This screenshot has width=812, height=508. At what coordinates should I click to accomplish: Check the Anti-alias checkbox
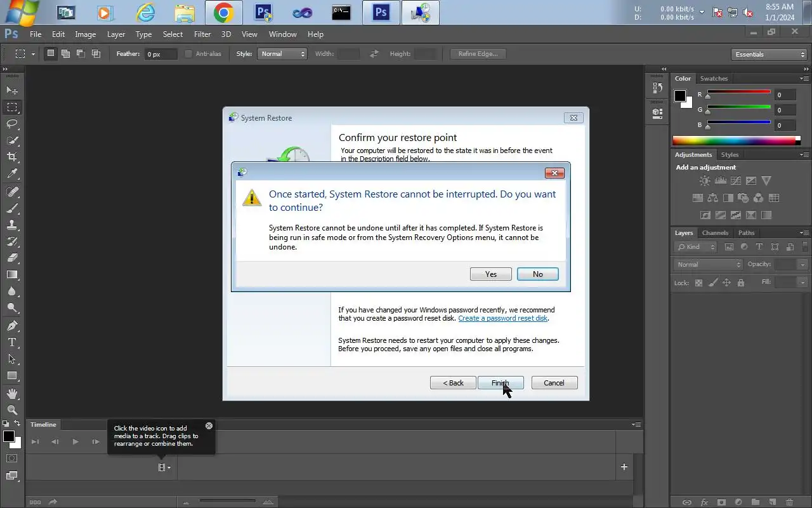[x=188, y=54]
